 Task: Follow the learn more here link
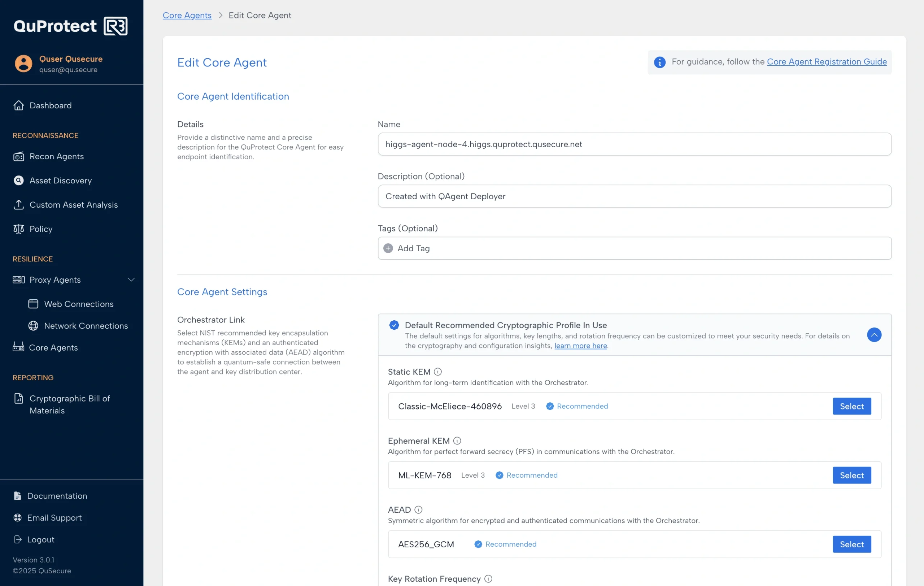580,346
